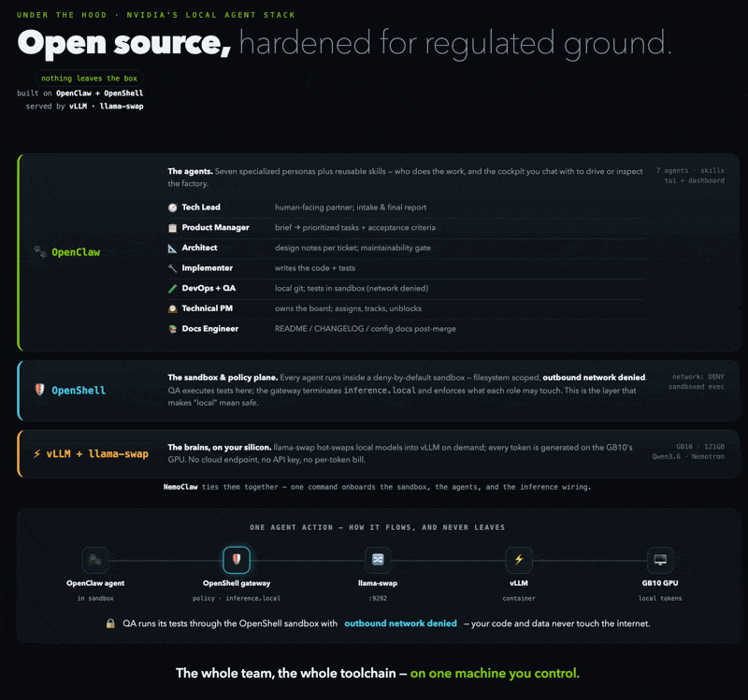Click the ':9292' port label
Image resolution: width=748 pixels, height=700 pixels.
[x=378, y=598]
